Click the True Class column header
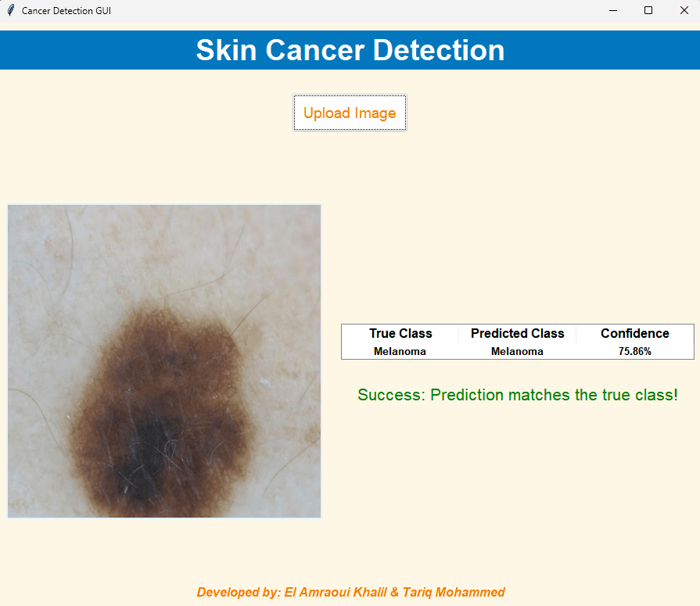This screenshot has width=700, height=606. 400,333
